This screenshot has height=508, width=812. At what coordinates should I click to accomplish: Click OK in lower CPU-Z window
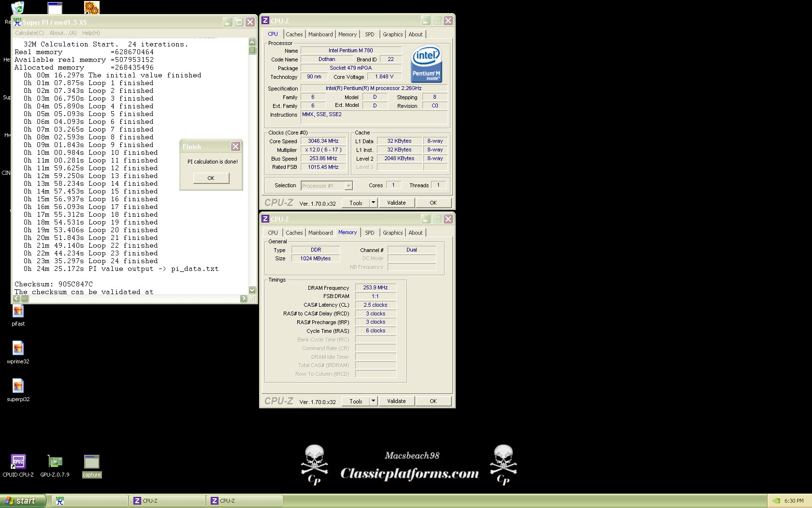click(x=433, y=401)
